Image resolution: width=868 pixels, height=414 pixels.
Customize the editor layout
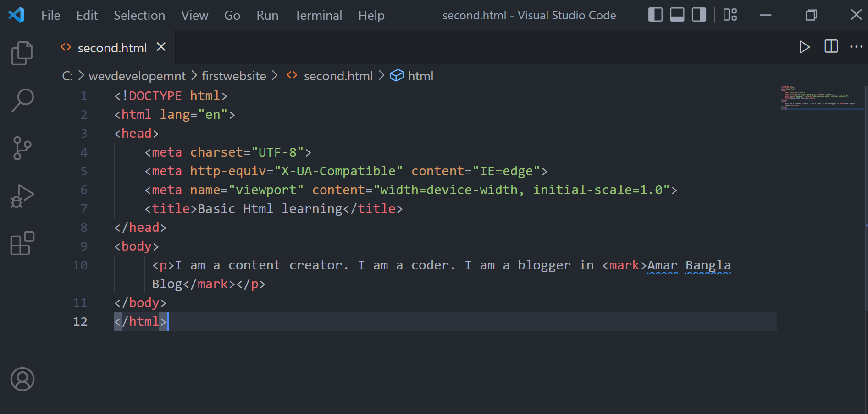tap(730, 15)
